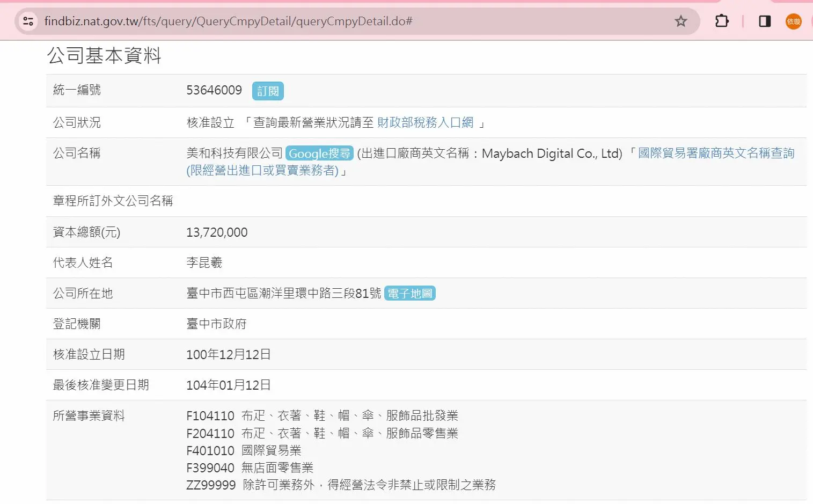813x504 pixels.
Task: Click the site information icon in address bar
Action: pos(28,21)
